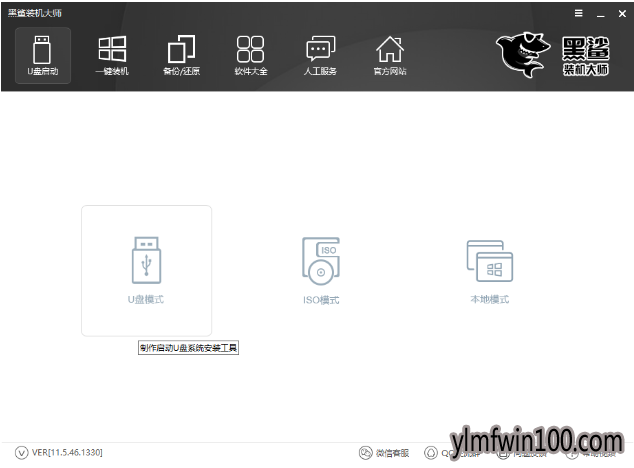Open the hamburger menu in title bar

[579, 13]
